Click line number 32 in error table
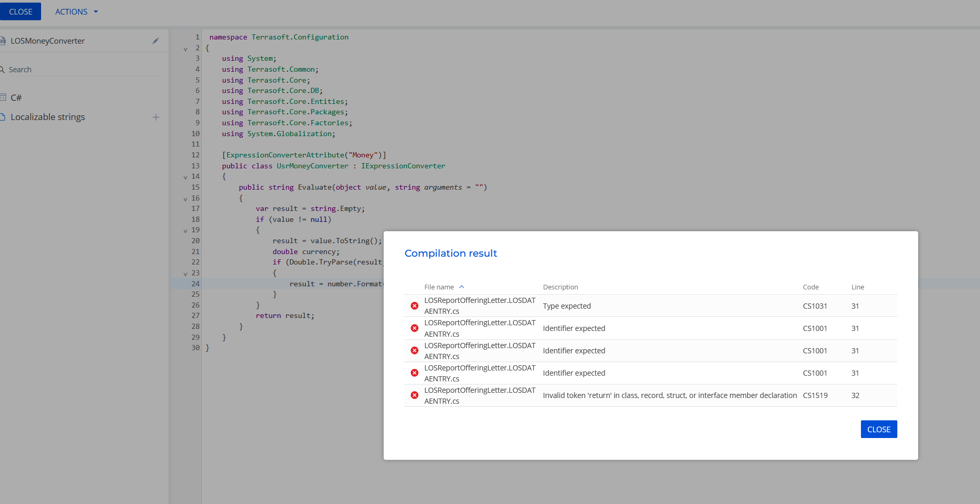 pos(855,395)
